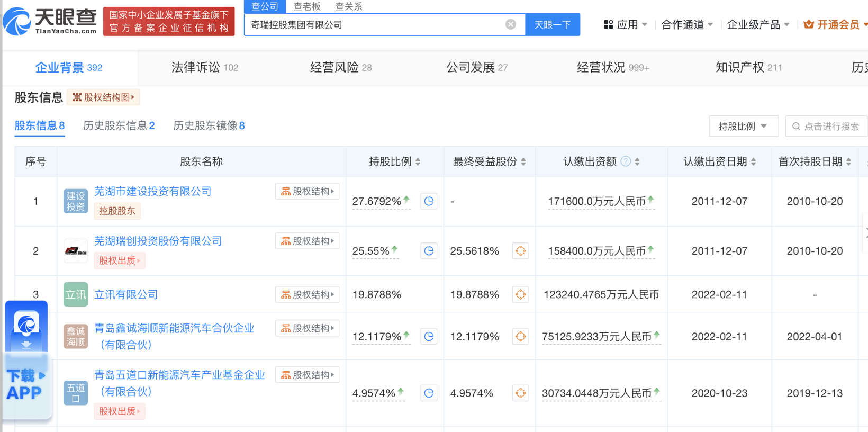Click the 立讯 company logo

pos(75,294)
